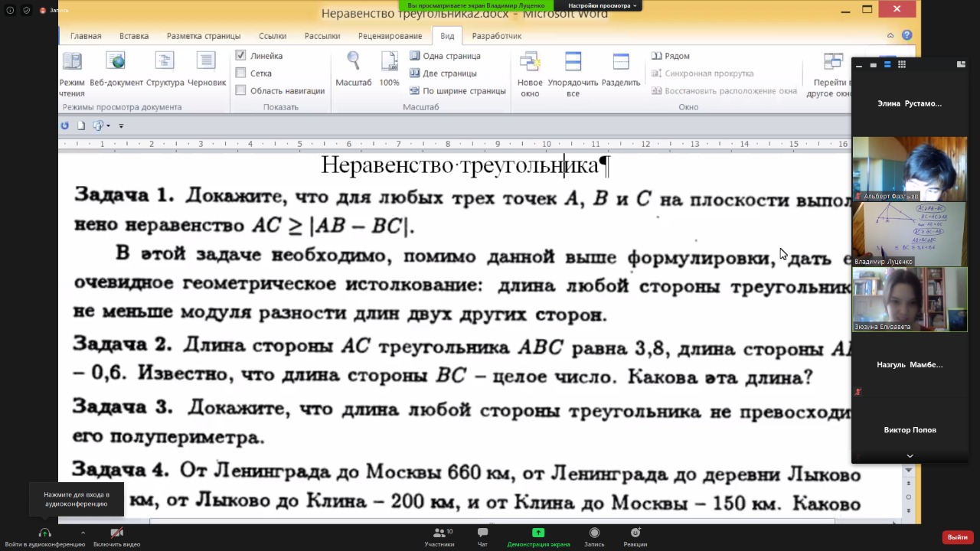Open the Чат chat panel
The width and height of the screenshot is (980, 551).
tap(482, 533)
